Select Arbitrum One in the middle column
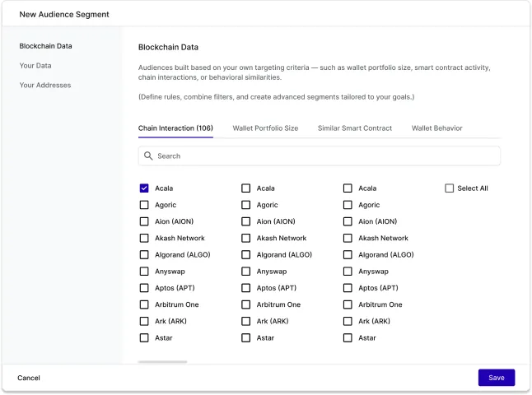Screen dimensions: 532x395 pyautogui.click(x=246, y=304)
